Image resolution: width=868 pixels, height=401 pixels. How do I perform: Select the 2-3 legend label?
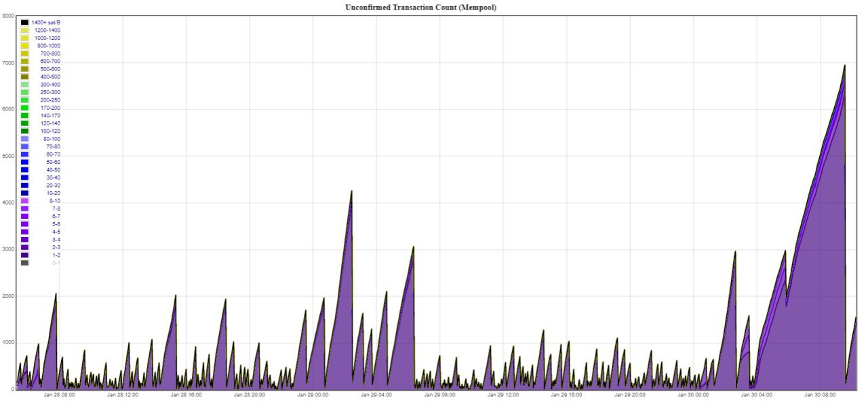point(56,247)
